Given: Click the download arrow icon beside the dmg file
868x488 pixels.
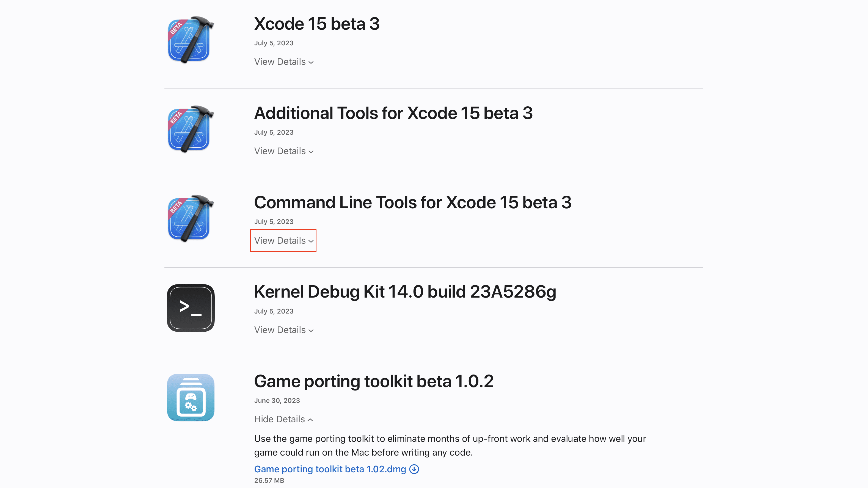Looking at the screenshot, I should click(x=414, y=469).
